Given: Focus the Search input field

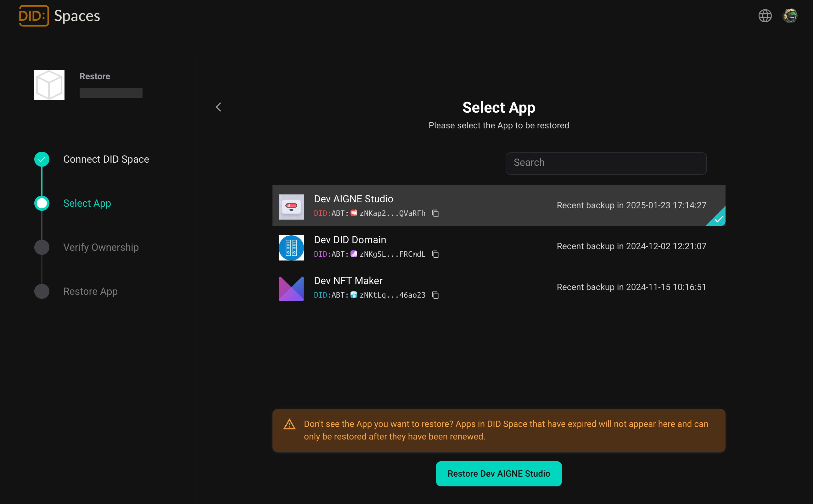Looking at the screenshot, I should pos(606,163).
